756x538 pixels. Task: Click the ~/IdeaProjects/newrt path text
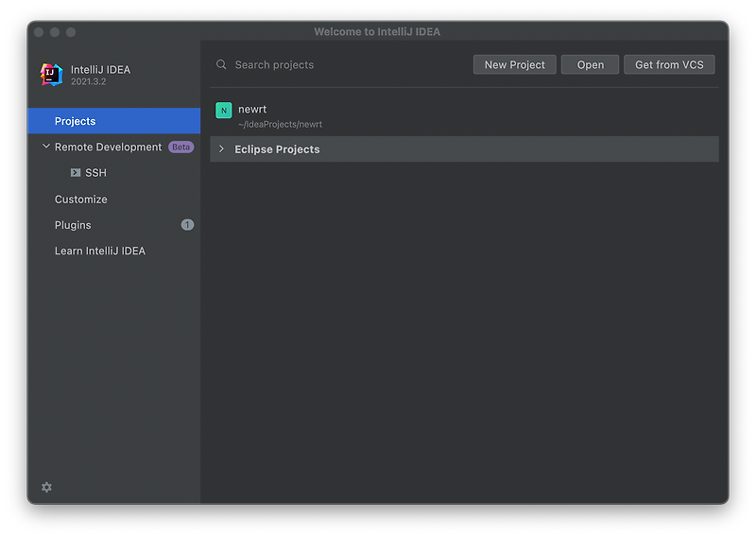[280, 125]
